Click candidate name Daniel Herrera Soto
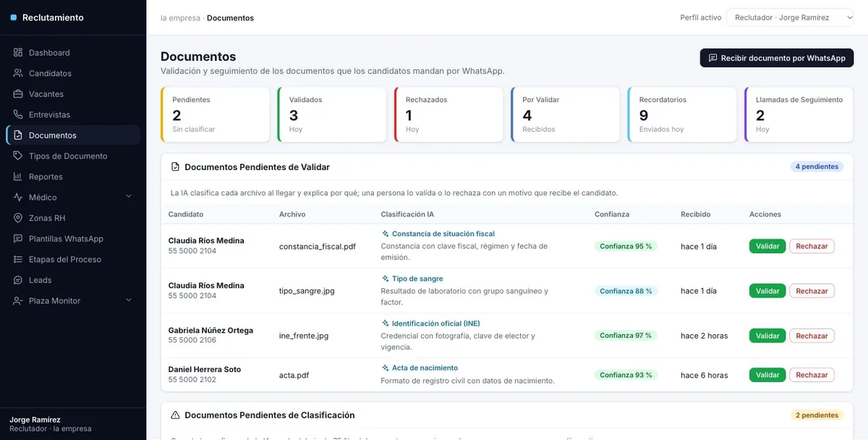This screenshot has width=868, height=440. click(x=205, y=369)
